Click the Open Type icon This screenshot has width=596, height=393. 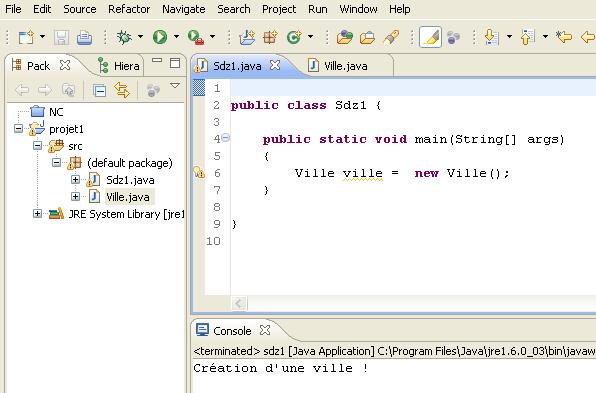pos(345,37)
